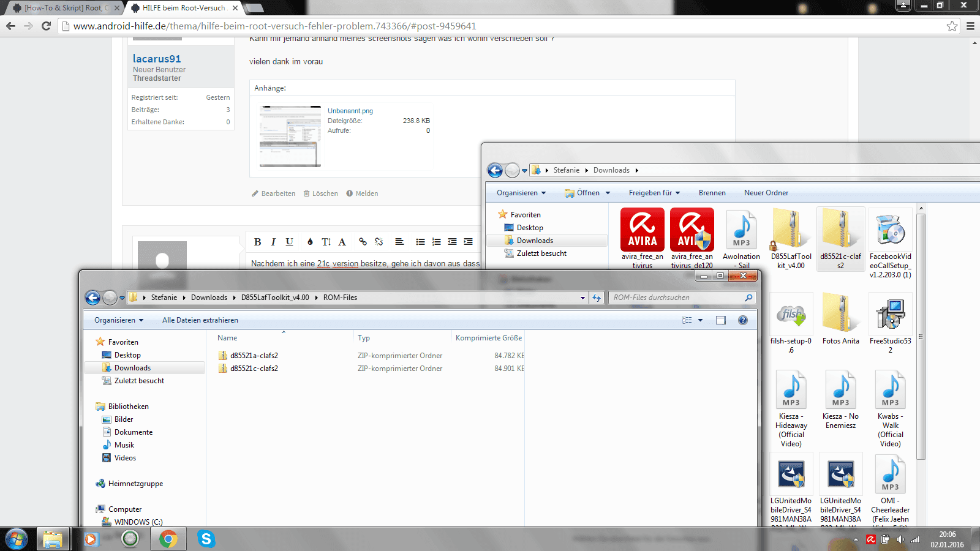Screen dimensions: 980x551
Task: Open address bar history dropdown in ROM-Files
Action: 582,298
